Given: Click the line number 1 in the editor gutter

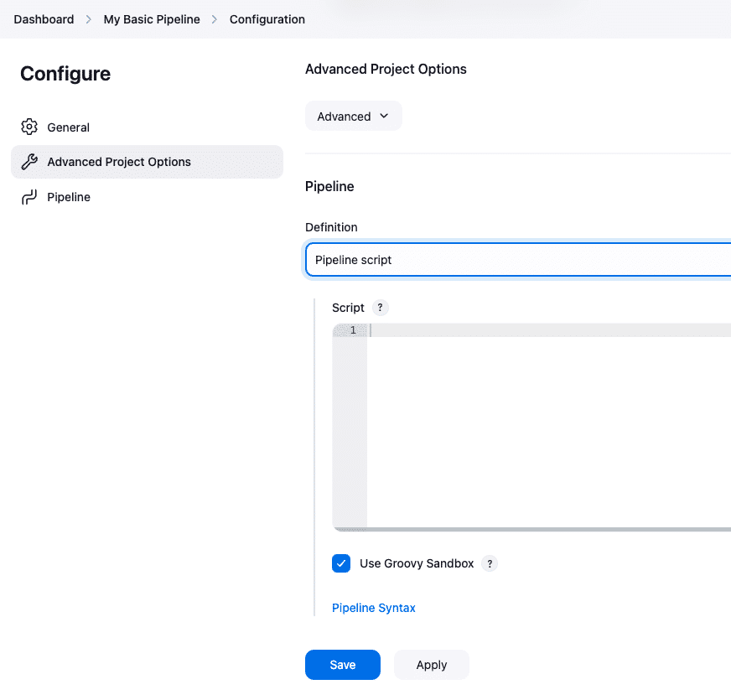Looking at the screenshot, I should [353, 330].
